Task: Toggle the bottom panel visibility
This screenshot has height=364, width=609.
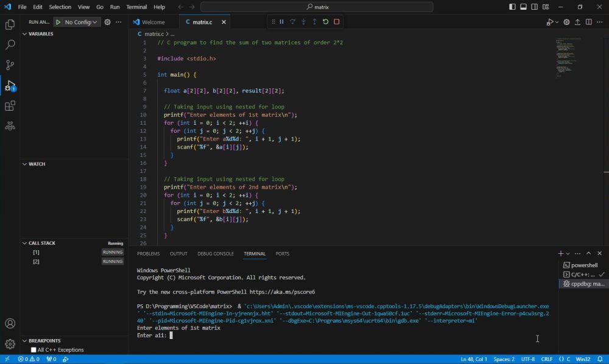Action: 524,7
